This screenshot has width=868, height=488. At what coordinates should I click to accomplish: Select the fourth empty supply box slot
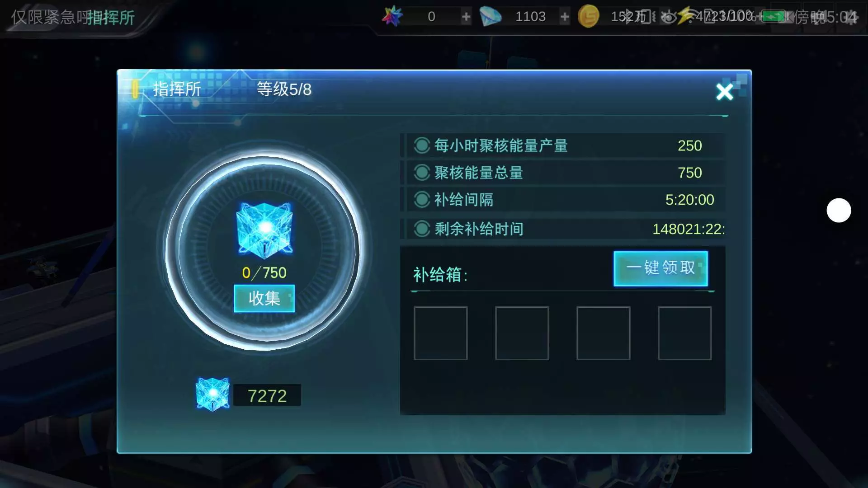[x=684, y=333]
